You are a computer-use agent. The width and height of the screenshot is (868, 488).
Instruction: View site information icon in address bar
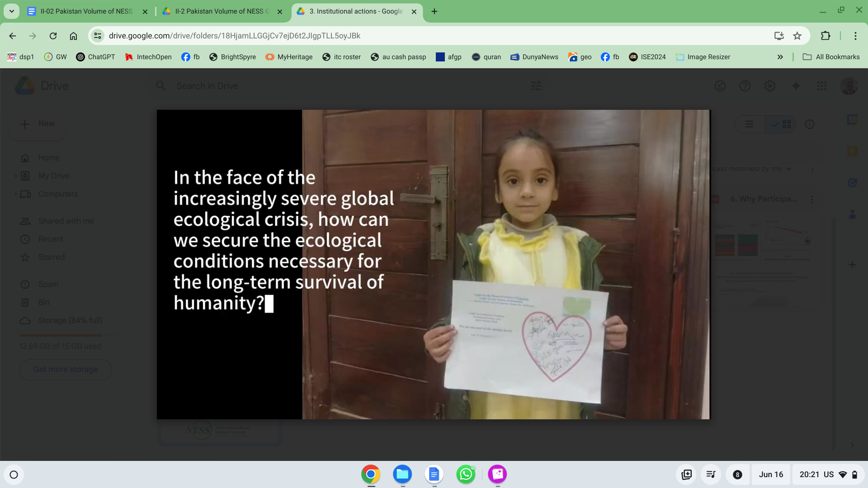(x=98, y=36)
